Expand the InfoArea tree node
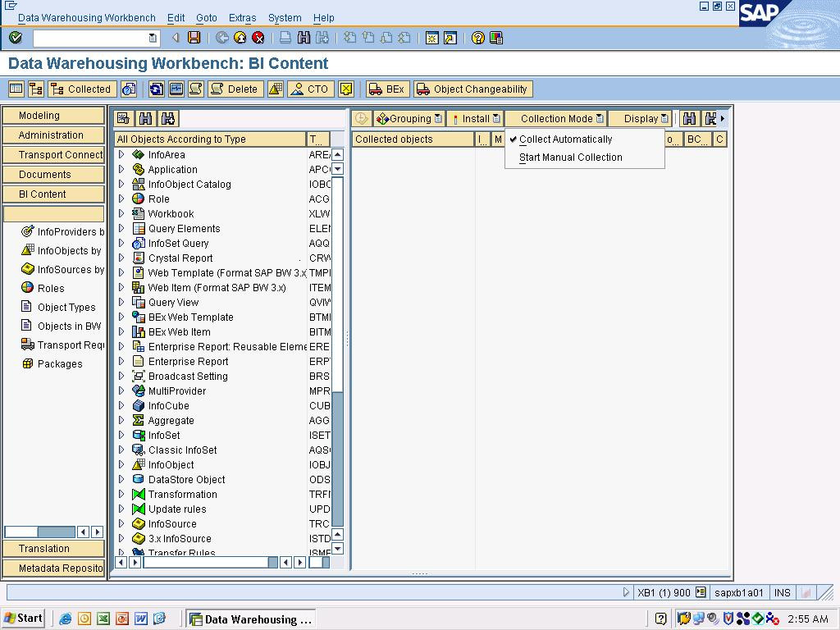 point(121,154)
